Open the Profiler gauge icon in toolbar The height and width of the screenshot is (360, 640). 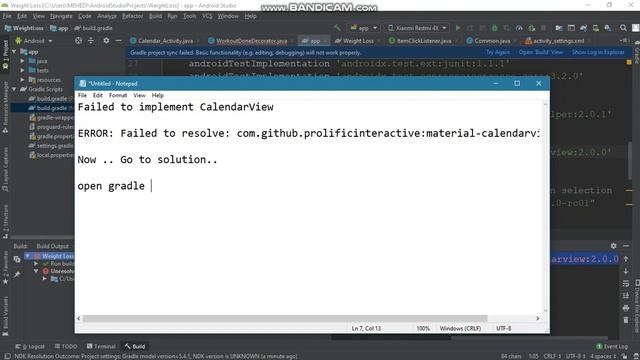click(x=519, y=28)
